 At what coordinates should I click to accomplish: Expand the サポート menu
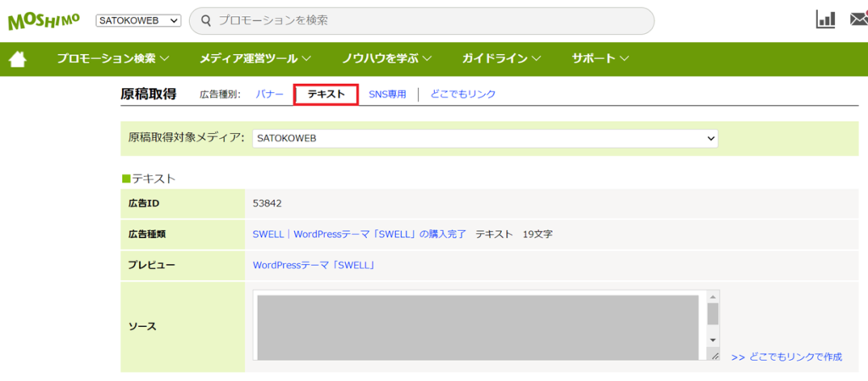(x=601, y=58)
